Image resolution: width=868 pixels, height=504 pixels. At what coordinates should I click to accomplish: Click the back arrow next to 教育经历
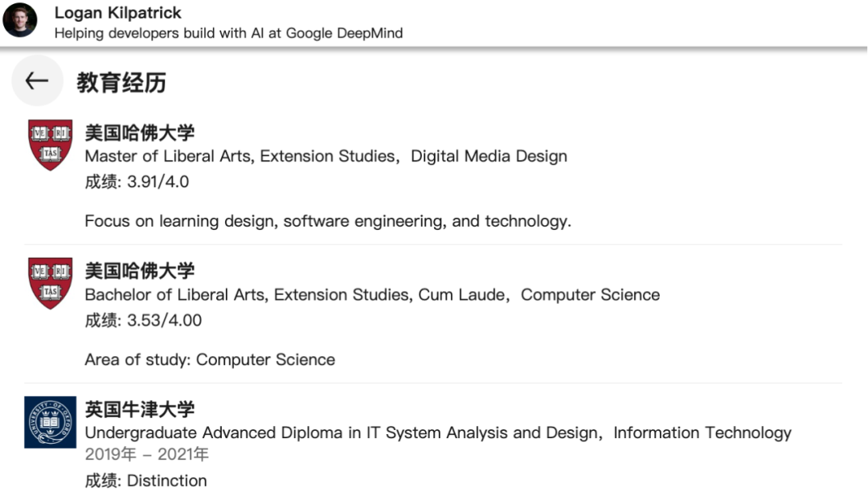pyautogui.click(x=37, y=81)
